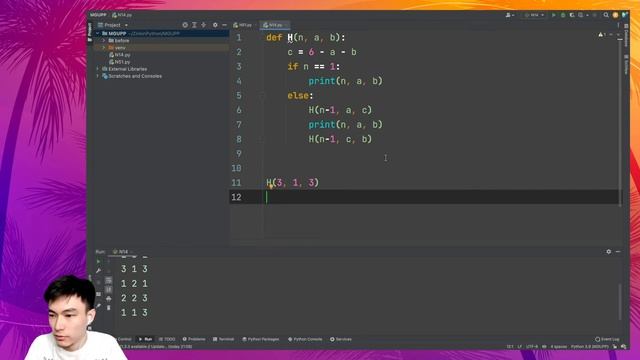Open the Problems tool window
The height and width of the screenshot is (360, 640).
[194, 339]
